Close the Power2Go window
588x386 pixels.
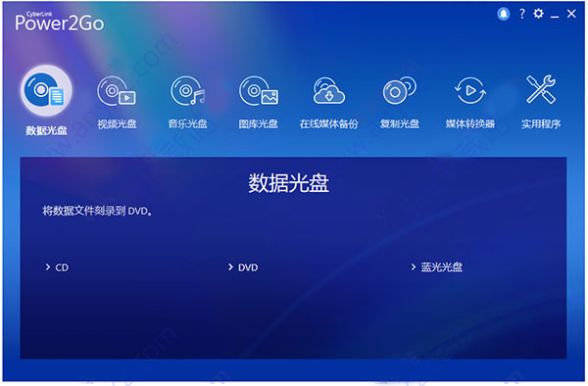coord(571,14)
